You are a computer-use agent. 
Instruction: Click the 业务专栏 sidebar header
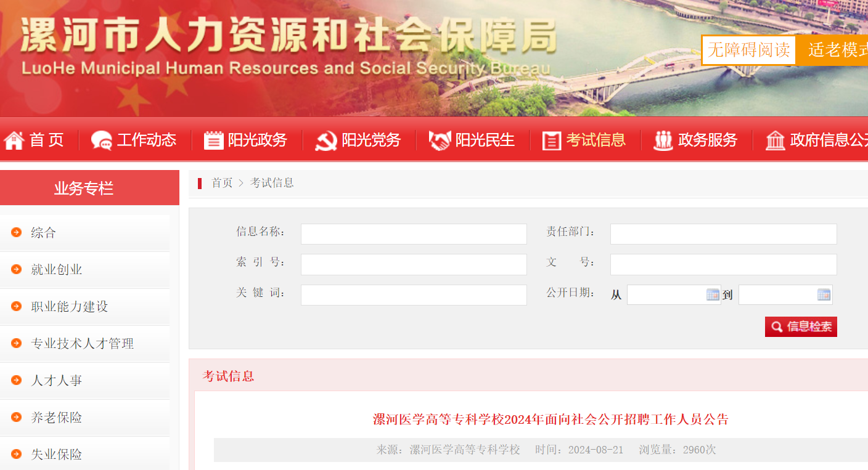(89, 188)
